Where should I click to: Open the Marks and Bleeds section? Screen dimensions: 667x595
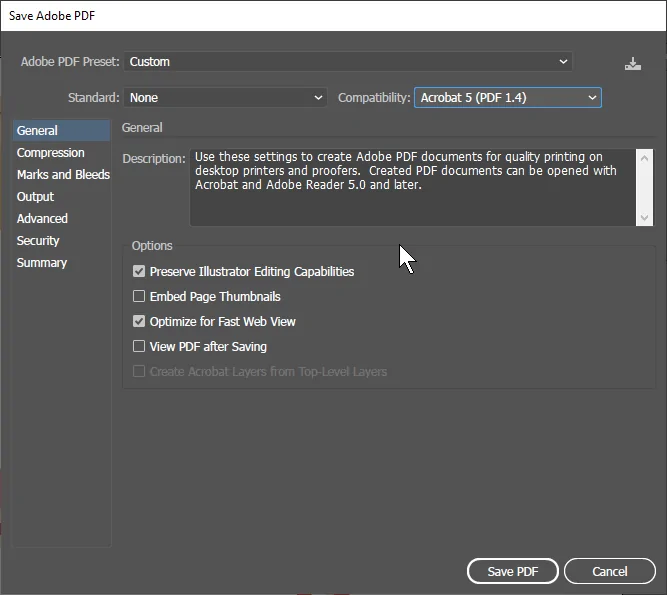click(x=63, y=175)
